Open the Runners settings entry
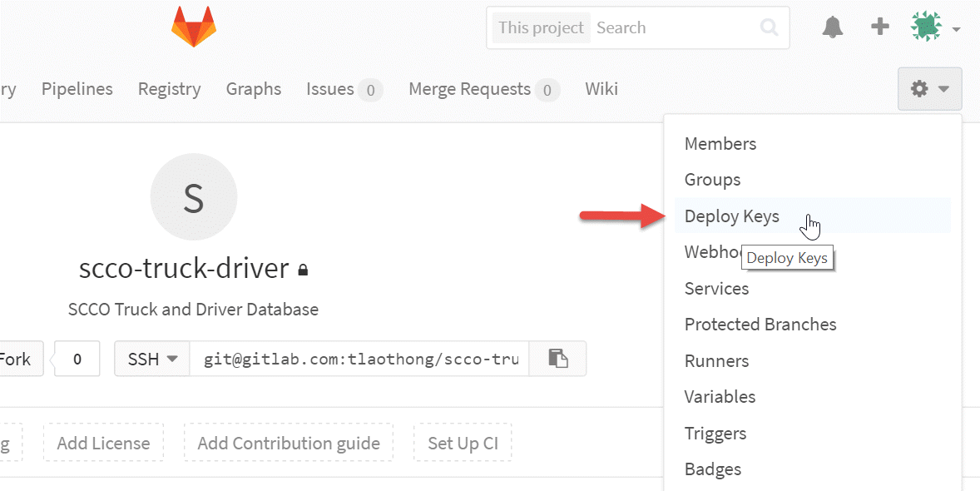 click(x=716, y=361)
